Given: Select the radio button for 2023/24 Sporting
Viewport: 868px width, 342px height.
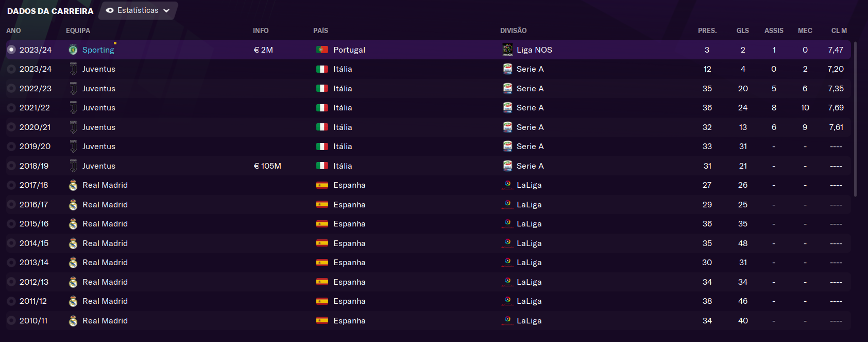Looking at the screenshot, I should [x=11, y=50].
